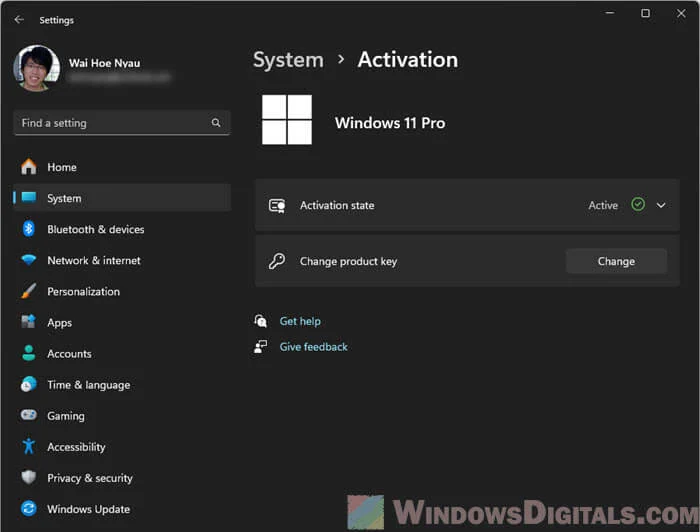Open the Apps icon in sidebar
The width and height of the screenshot is (700, 532).
click(x=29, y=322)
